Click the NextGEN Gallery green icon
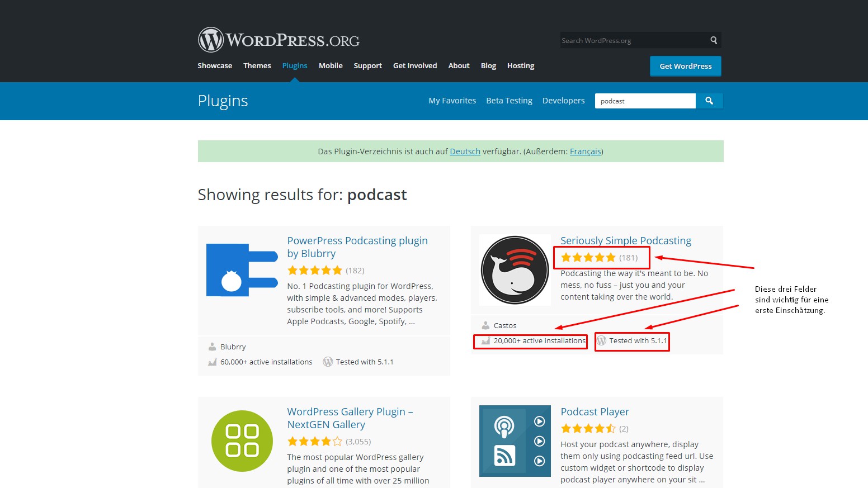This screenshot has height=488, width=868. (242, 441)
